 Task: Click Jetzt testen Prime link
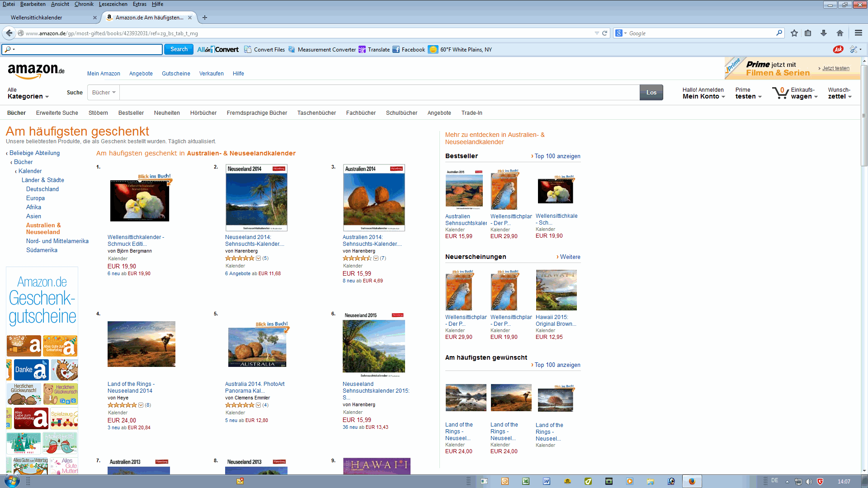[835, 69]
